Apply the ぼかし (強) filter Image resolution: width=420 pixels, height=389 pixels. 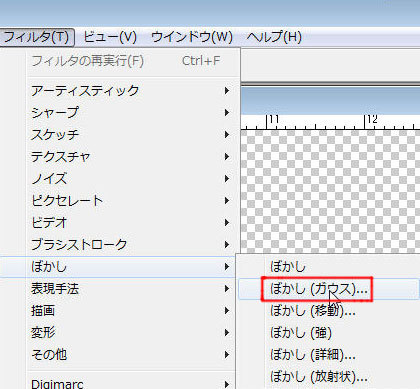[329, 333]
